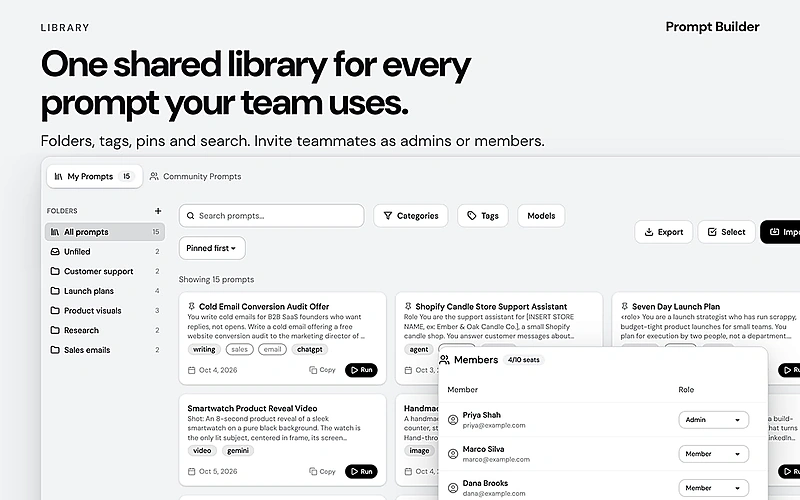This screenshot has width=800, height=500.
Task: Change Priya Shah's Admin role dropdown
Action: tap(713, 420)
